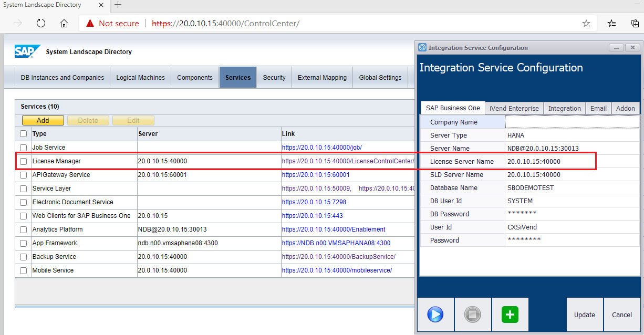The width and height of the screenshot is (644, 335).
Task: Open the Service Layer link on port 50009
Action: (317, 189)
